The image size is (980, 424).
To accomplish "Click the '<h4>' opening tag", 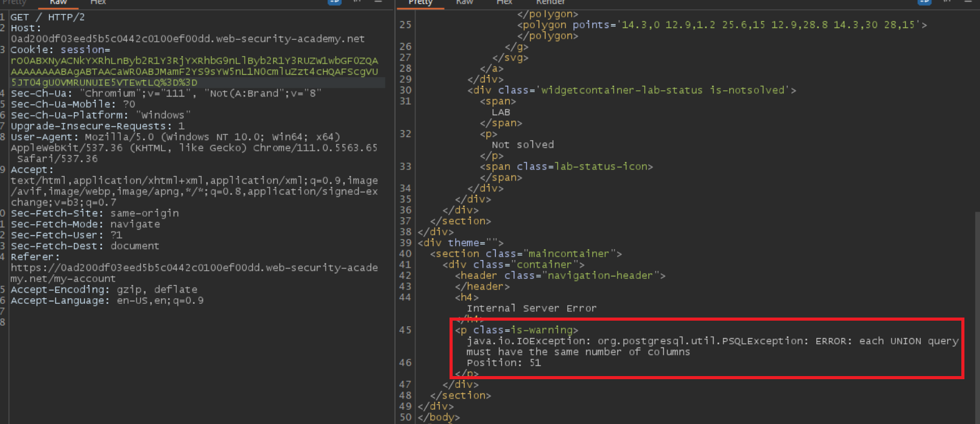I will click(x=467, y=297).
